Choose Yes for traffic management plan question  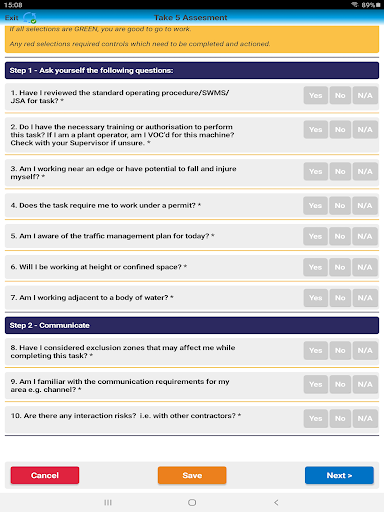coord(315,236)
